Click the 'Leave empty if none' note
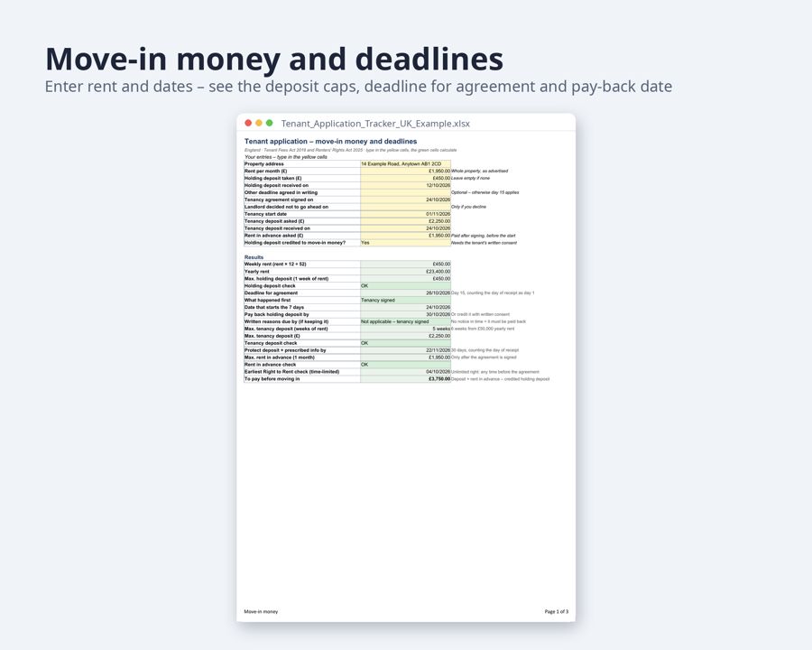The height and width of the screenshot is (650, 812). click(x=470, y=179)
